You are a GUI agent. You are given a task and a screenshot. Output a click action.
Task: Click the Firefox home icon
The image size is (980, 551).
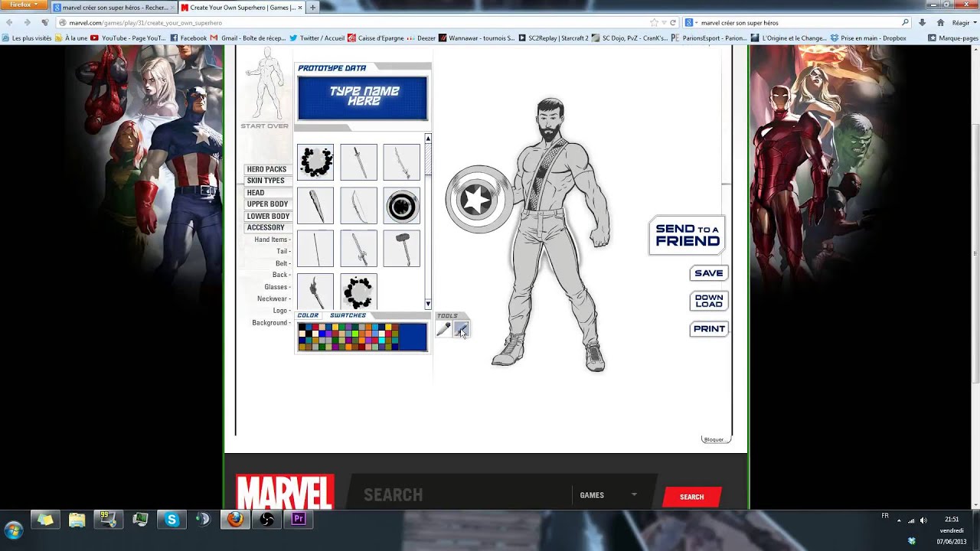[x=940, y=22]
